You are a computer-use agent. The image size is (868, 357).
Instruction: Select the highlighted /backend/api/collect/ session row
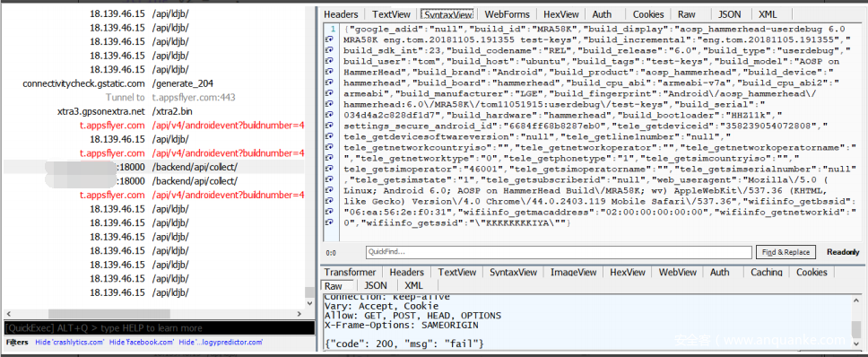154,167
